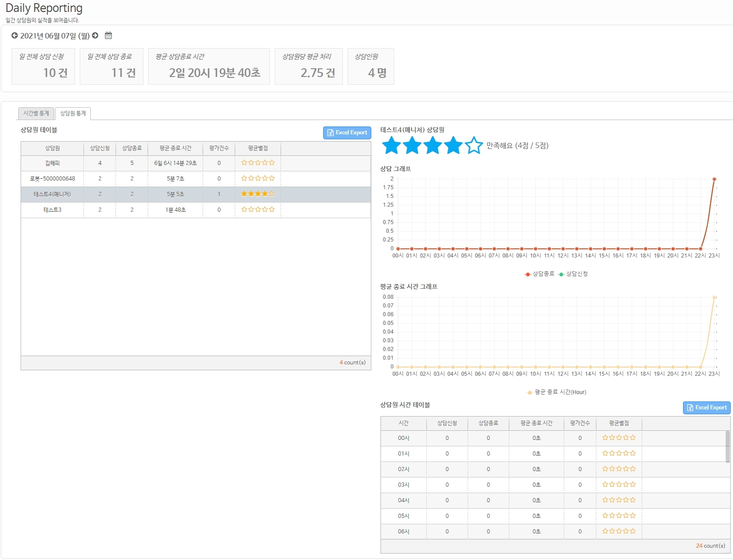Viewport: 733px width, 560px height.
Task: Click the star rating in 로봇-5000000648 row
Action: coord(258,178)
